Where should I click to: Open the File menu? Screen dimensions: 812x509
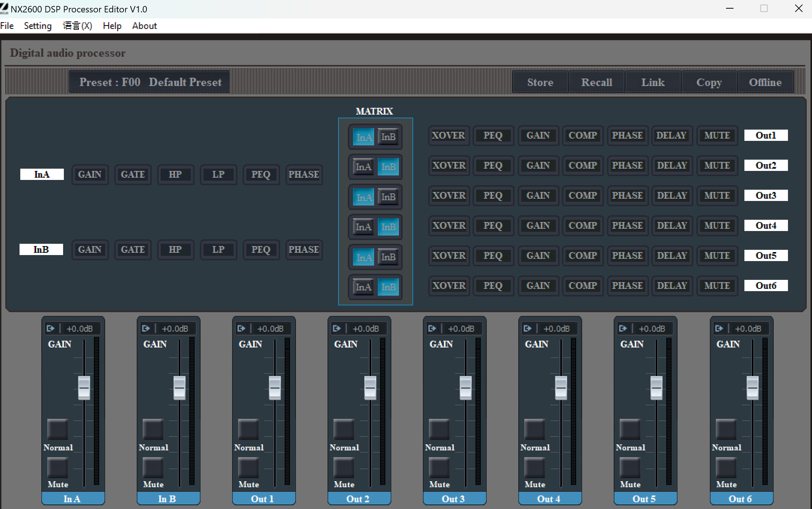7,26
